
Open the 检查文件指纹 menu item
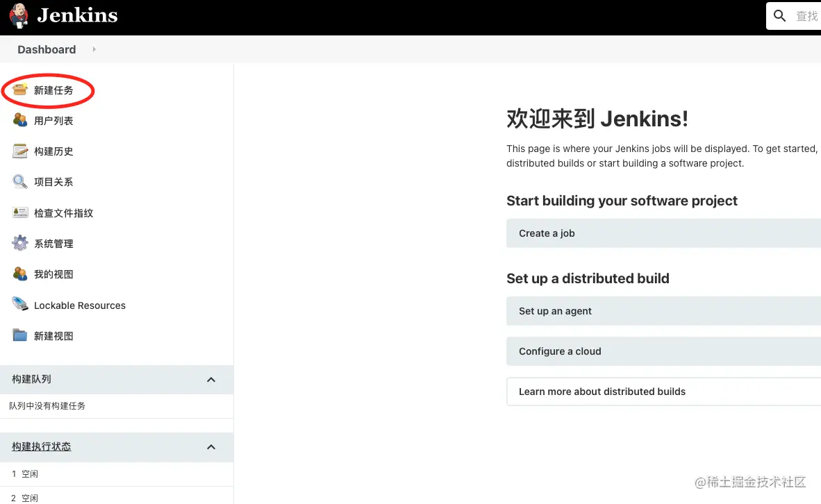click(63, 213)
